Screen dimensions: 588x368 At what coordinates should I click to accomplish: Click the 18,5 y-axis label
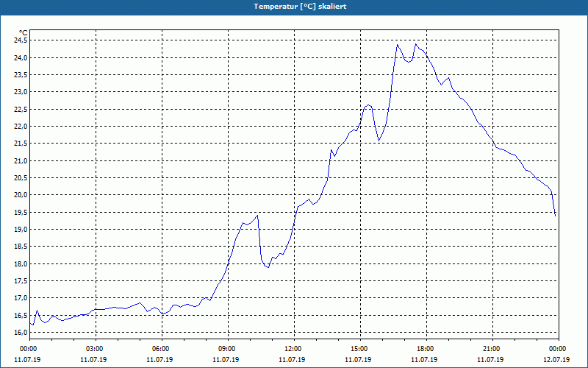21,247
